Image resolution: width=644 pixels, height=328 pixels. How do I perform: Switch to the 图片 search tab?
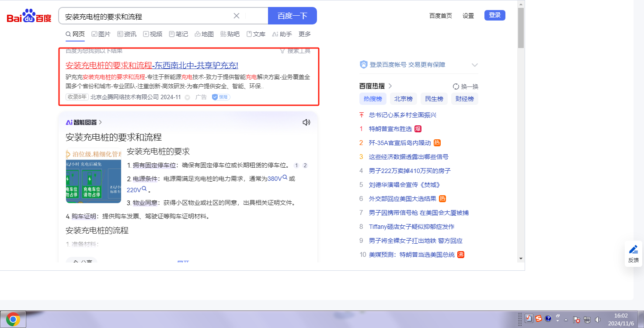coord(101,34)
